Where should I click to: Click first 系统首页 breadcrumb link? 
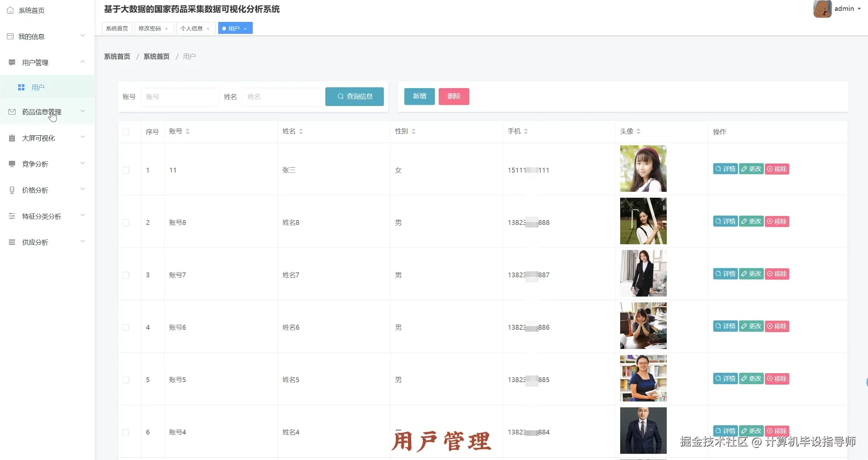point(117,57)
